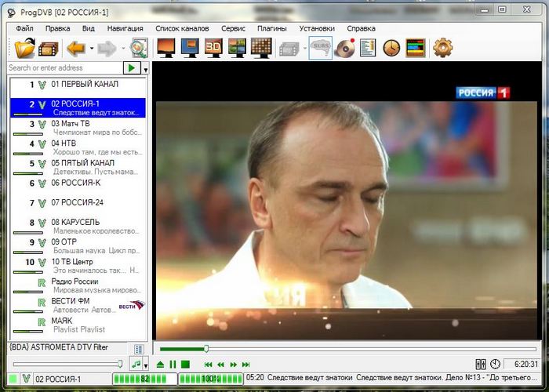The height and width of the screenshot is (392, 549).
Task: Open the Плагины menu
Action: point(272,28)
